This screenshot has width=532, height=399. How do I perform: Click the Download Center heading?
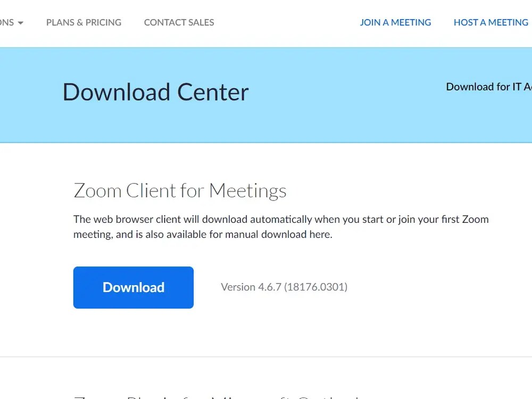pyautogui.click(x=155, y=92)
